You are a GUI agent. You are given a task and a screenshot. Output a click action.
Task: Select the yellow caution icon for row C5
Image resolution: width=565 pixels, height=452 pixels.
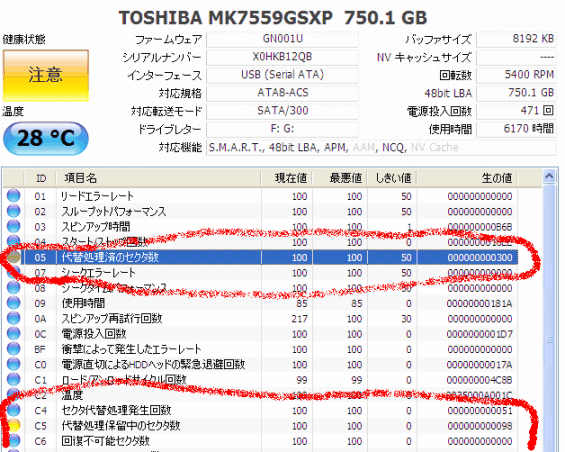(x=13, y=425)
